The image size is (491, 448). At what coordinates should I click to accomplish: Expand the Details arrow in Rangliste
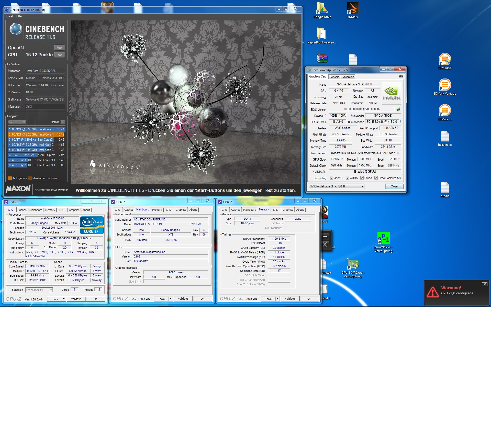point(63,122)
